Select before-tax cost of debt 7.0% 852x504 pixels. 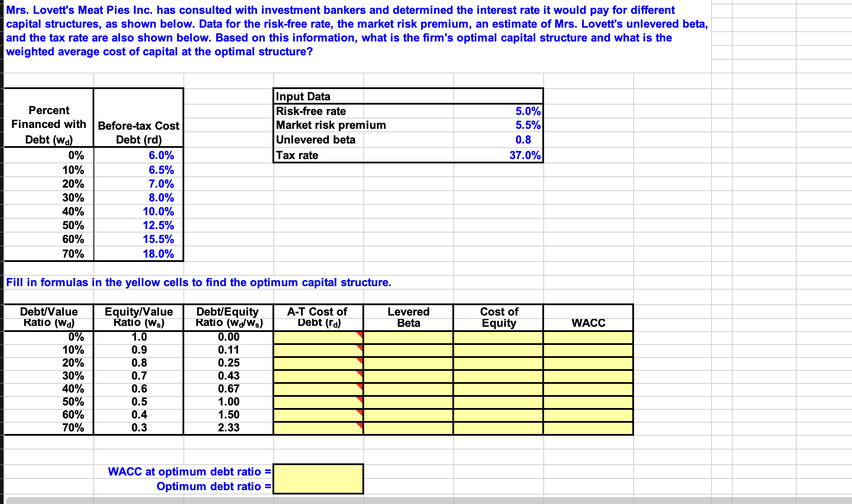coord(161,184)
